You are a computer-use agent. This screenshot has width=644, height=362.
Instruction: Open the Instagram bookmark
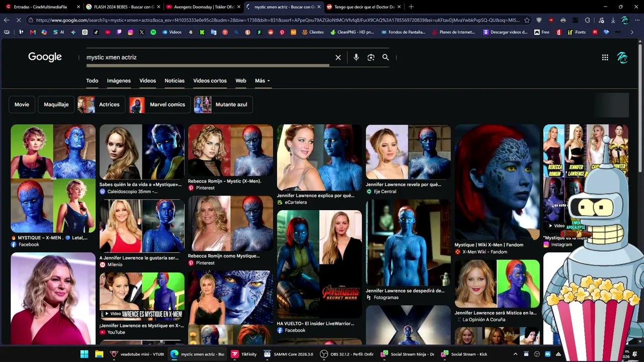pos(130,32)
